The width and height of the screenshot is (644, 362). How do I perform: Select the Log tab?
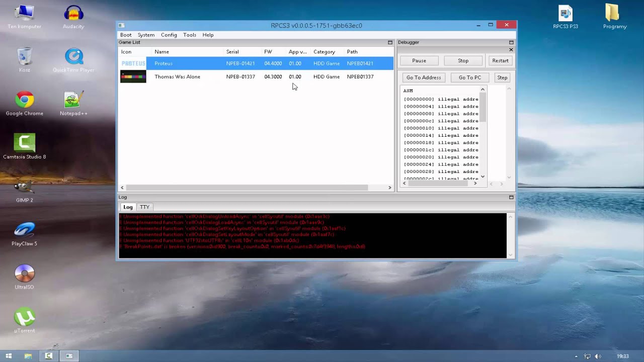128,207
